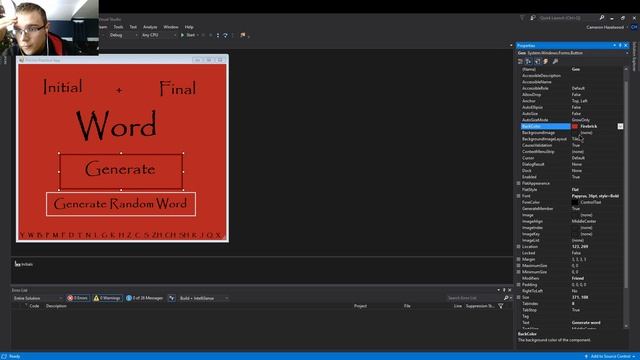Screen dimensions: 640x360
Task: Expand the Padding property
Action: [x=519, y=285]
